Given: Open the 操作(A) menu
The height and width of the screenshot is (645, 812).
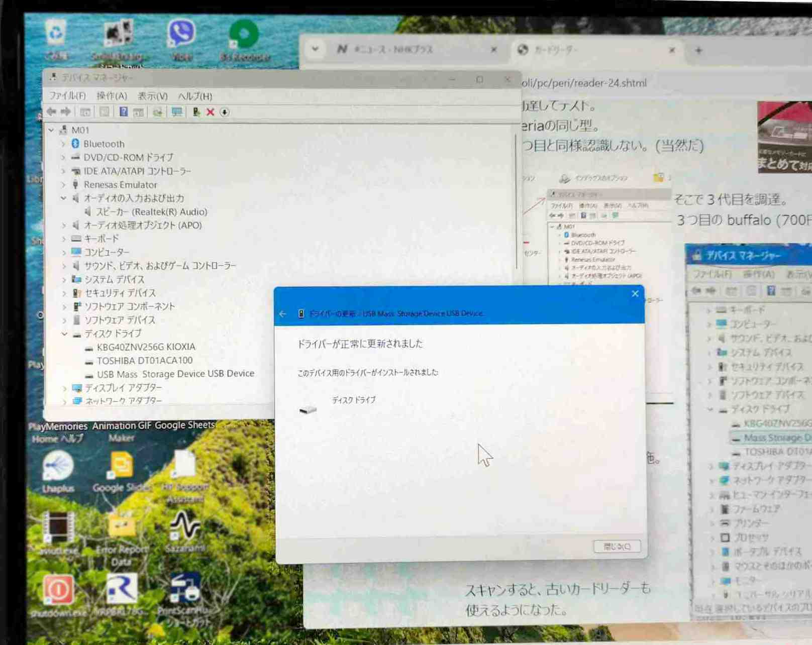Looking at the screenshot, I should (112, 95).
